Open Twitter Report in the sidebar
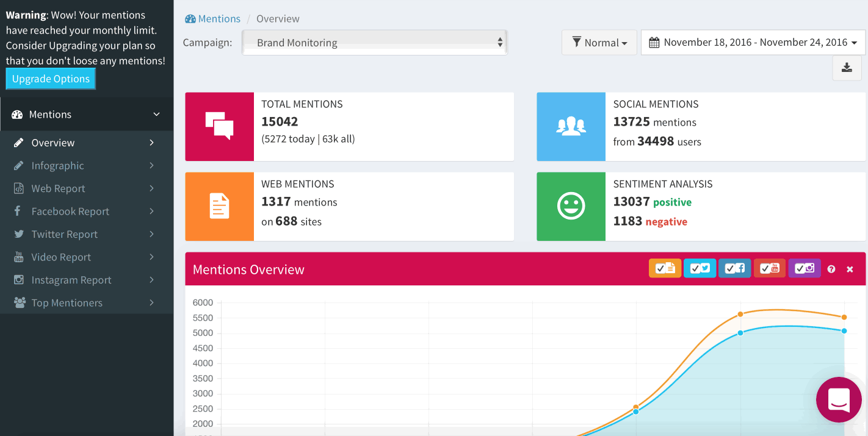 pos(65,234)
